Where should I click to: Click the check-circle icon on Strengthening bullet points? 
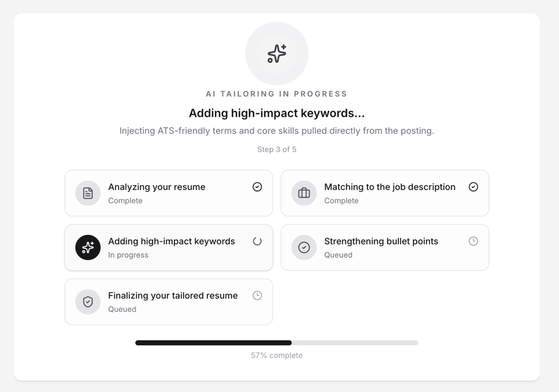click(x=304, y=247)
